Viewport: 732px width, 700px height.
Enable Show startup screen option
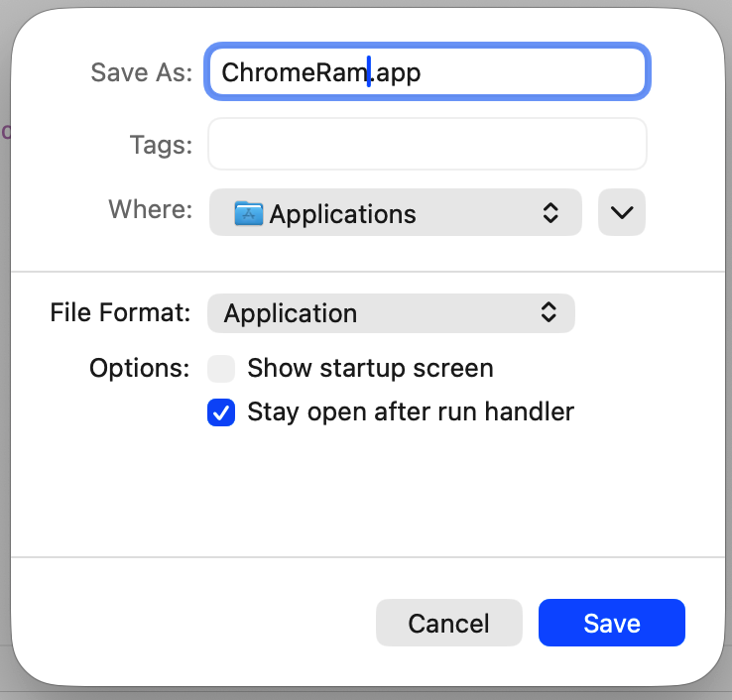(221, 369)
